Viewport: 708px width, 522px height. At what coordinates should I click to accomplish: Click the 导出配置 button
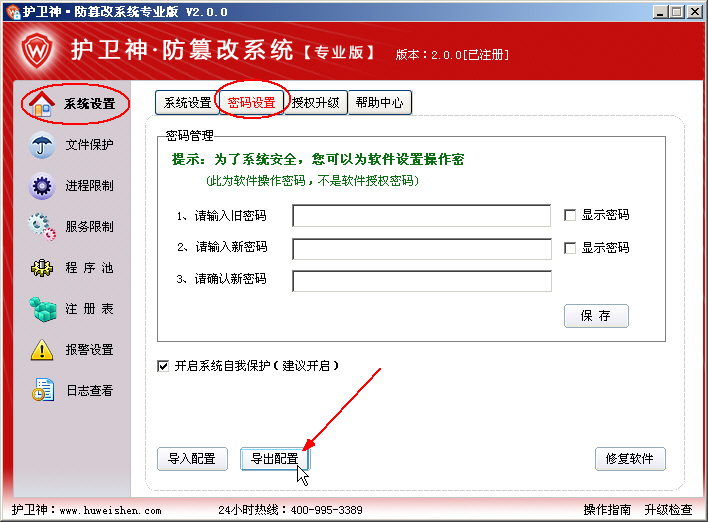[x=275, y=459]
